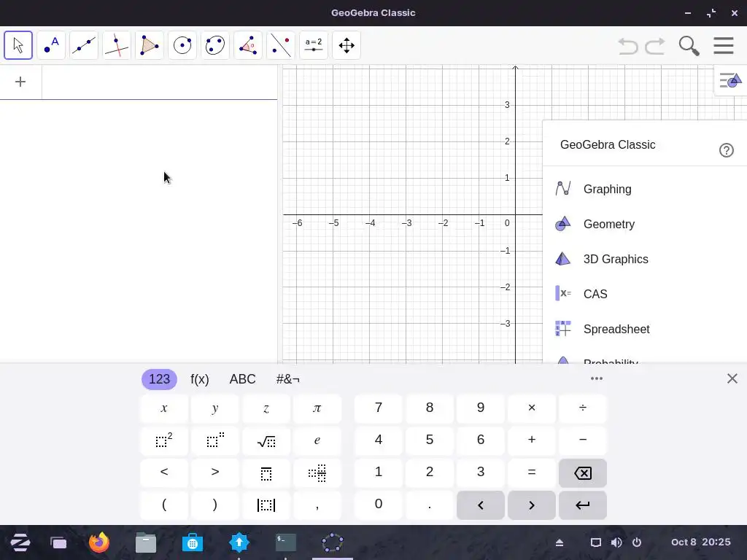Image resolution: width=747 pixels, height=560 pixels.
Task: Tap the 0 key
Action: pos(379,505)
